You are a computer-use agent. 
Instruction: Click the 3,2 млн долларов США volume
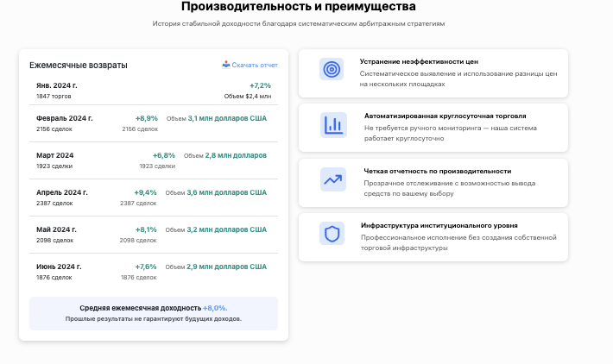[x=227, y=229]
